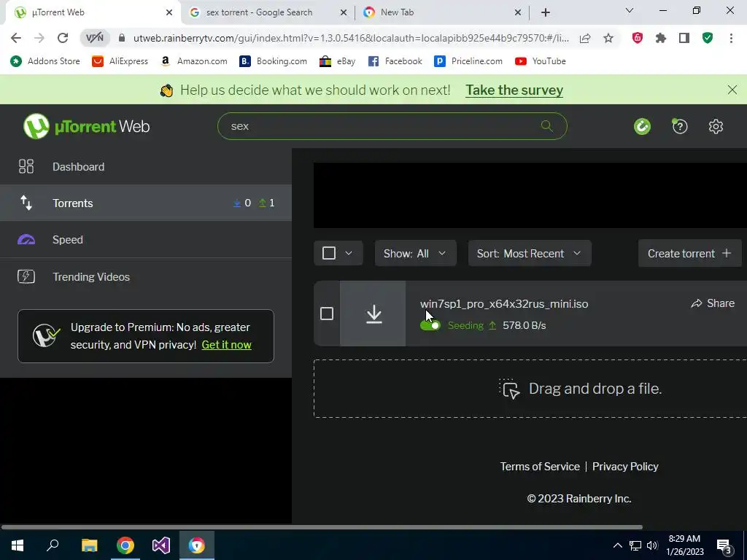Open the Priceline.com bookmark
The width and height of the screenshot is (747, 560).
[469, 61]
